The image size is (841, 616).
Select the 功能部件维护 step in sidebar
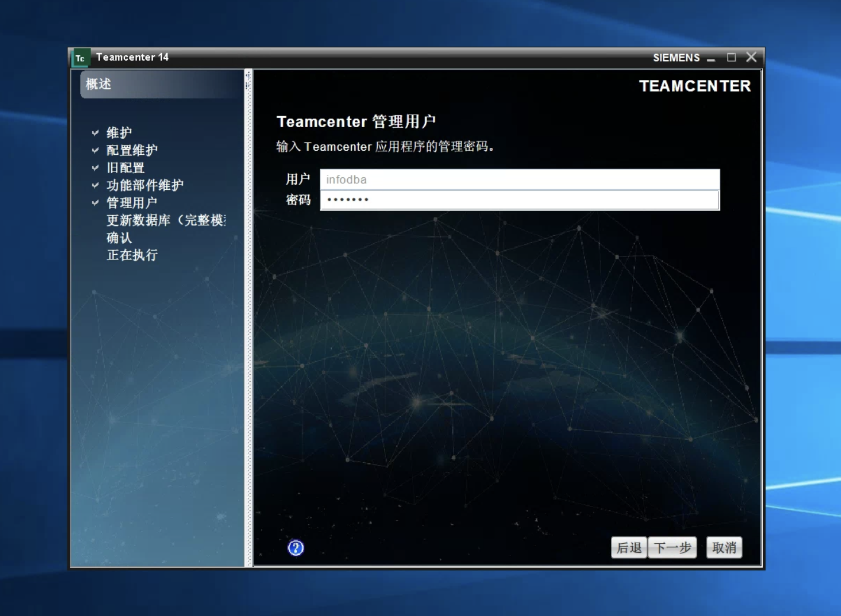[x=145, y=185]
